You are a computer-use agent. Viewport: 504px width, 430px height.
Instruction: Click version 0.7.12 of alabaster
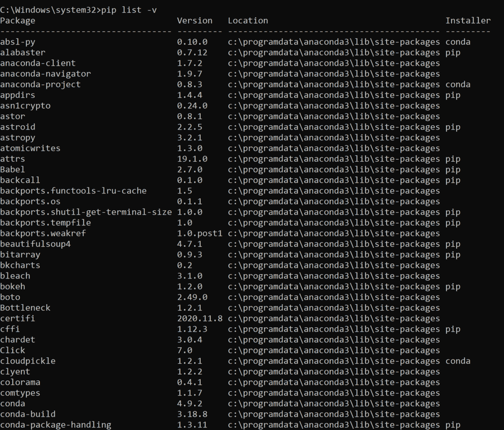pos(192,53)
